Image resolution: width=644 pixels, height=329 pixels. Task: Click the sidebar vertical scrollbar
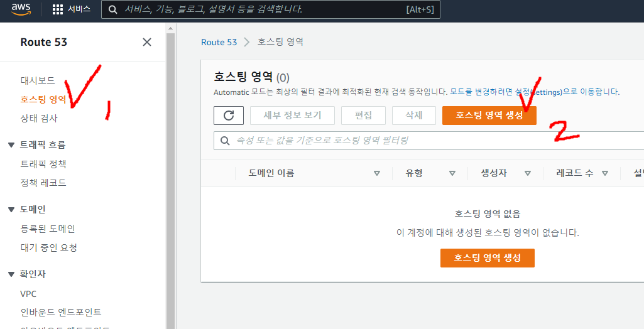click(x=171, y=180)
